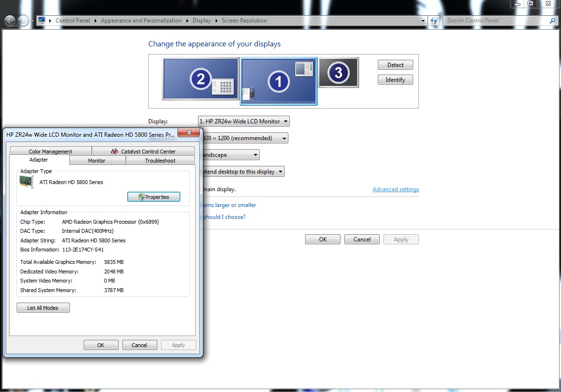Viewport: 561px width, 392px height.
Task: Switch to the Catalyst Control Center tab
Action: [143, 151]
